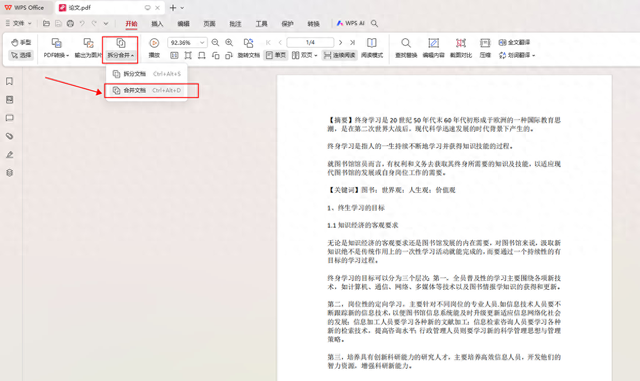The width and height of the screenshot is (640, 381).
Task: Click the 1/4 page number field
Action: [310, 42]
